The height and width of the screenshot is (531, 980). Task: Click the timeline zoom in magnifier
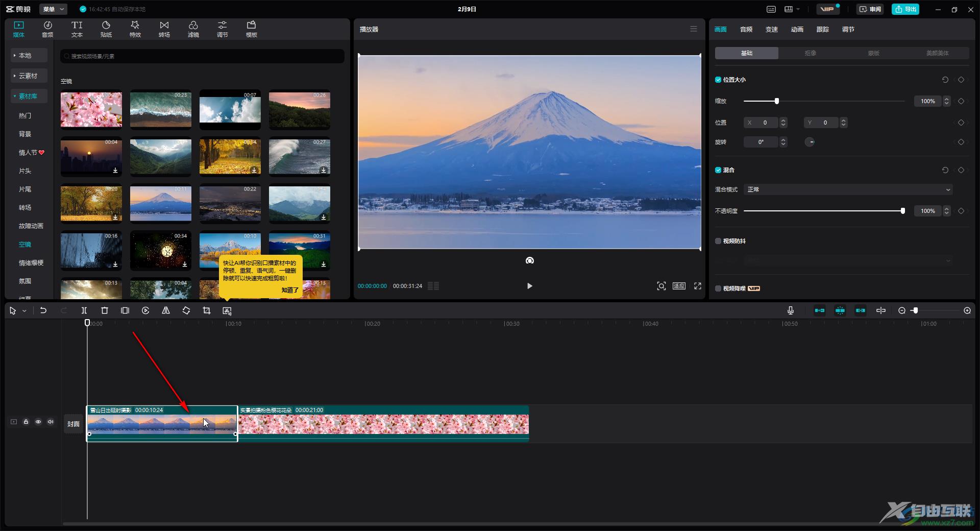point(967,310)
